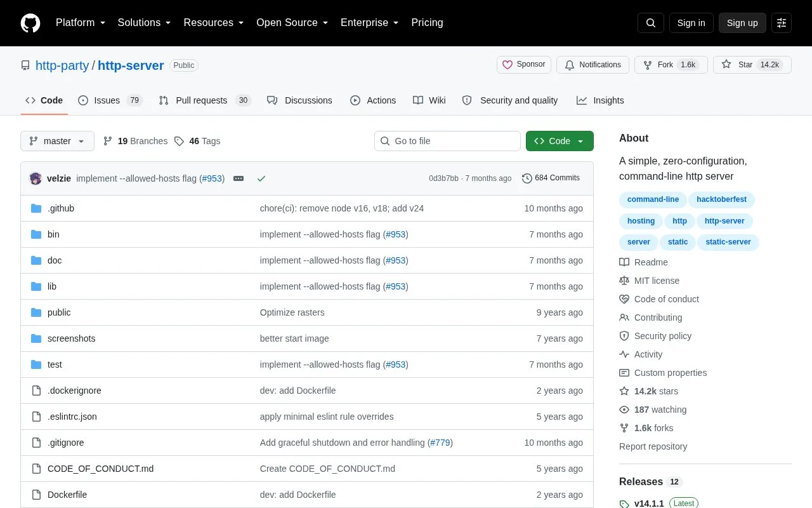Click the GitHub logo icon
Screen dimensions: 812x508
(x=30, y=23)
